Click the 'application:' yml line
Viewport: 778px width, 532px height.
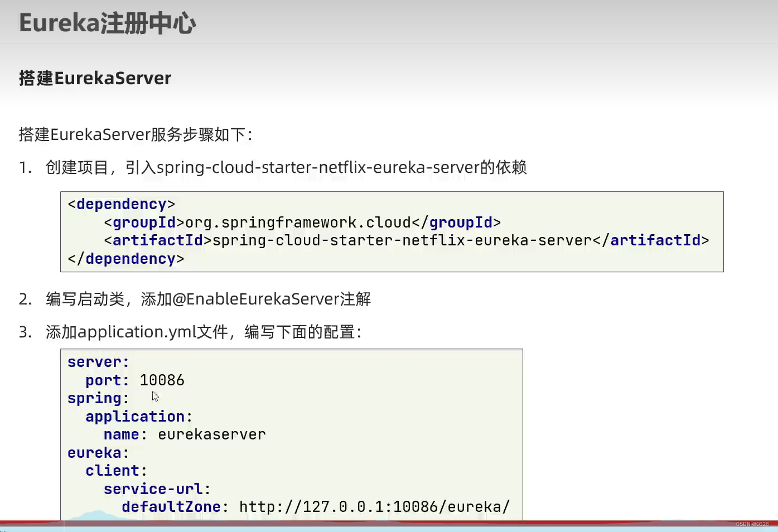tap(139, 417)
